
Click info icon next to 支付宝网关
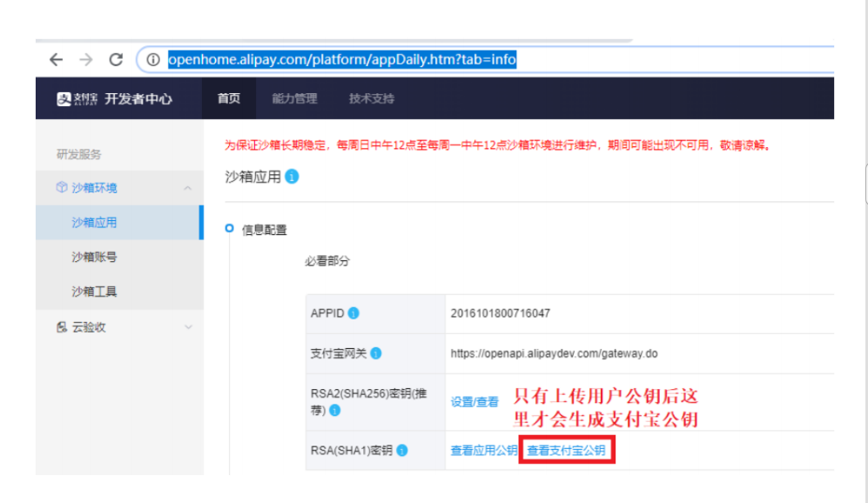[x=376, y=353]
